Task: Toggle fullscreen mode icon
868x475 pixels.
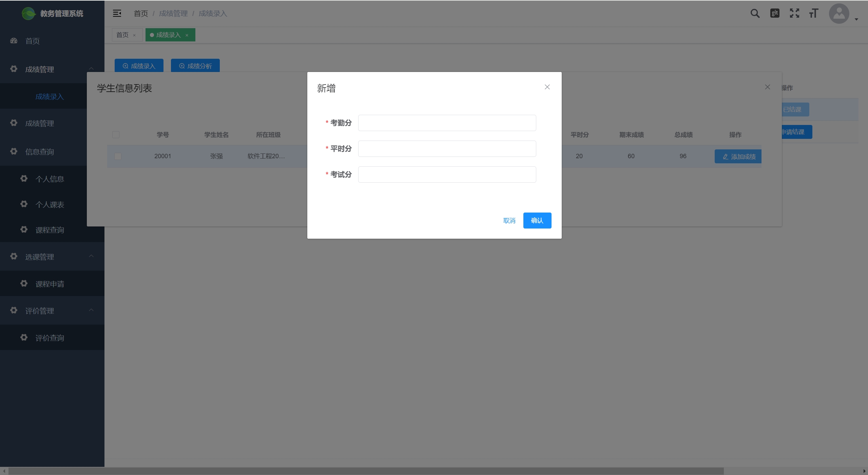Action: 794,13
